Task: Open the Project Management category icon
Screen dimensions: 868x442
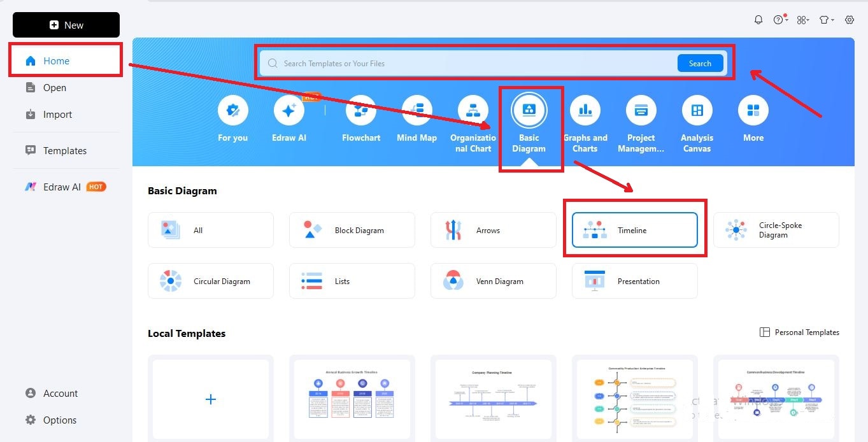Action: (x=641, y=110)
